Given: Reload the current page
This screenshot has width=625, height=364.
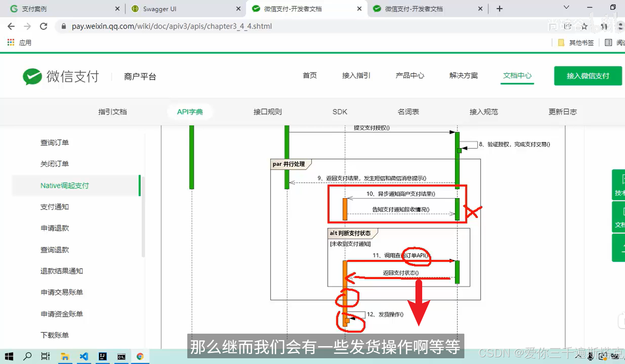Looking at the screenshot, I should (x=44, y=26).
